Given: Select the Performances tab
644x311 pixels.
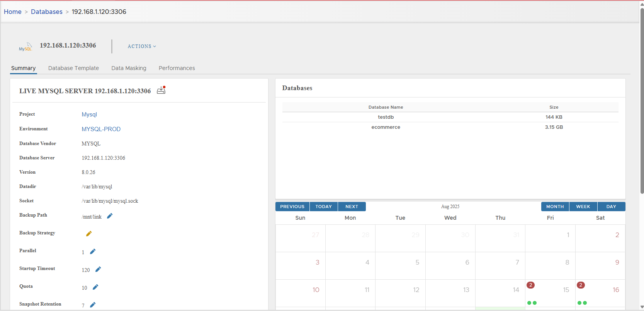Looking at the screenshot, I should [177, 68].
